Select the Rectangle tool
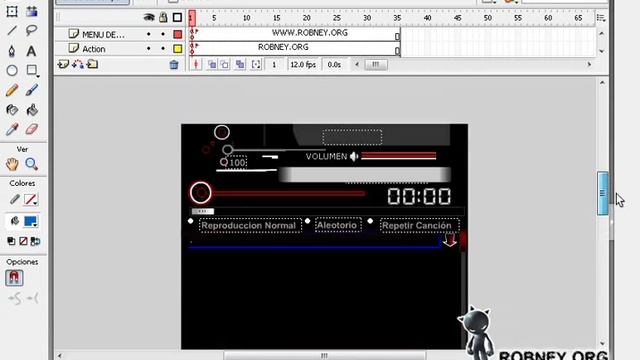This screenshot has width=640, height=360. [31, 70]
